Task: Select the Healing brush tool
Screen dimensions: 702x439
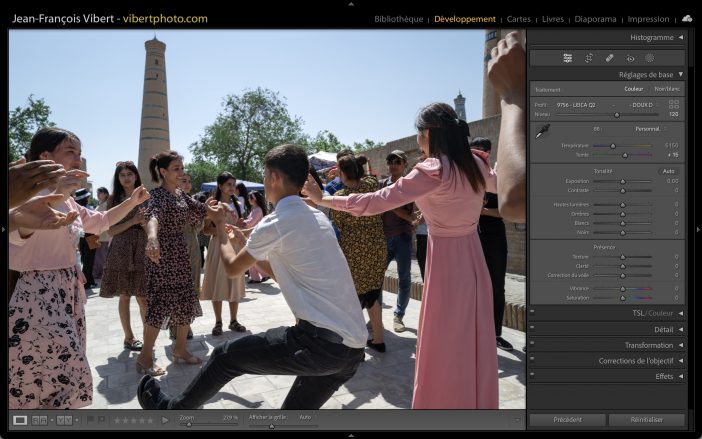Action: point(610,58)
